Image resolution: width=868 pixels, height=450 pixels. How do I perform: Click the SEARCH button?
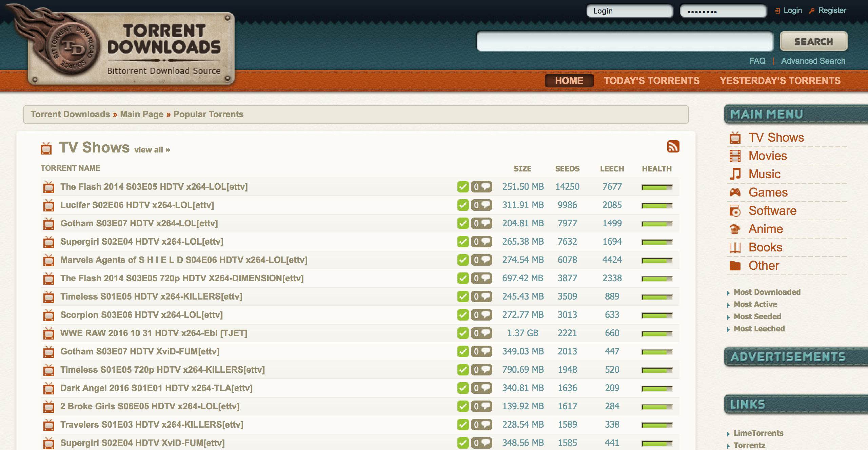tap(813, 42)
